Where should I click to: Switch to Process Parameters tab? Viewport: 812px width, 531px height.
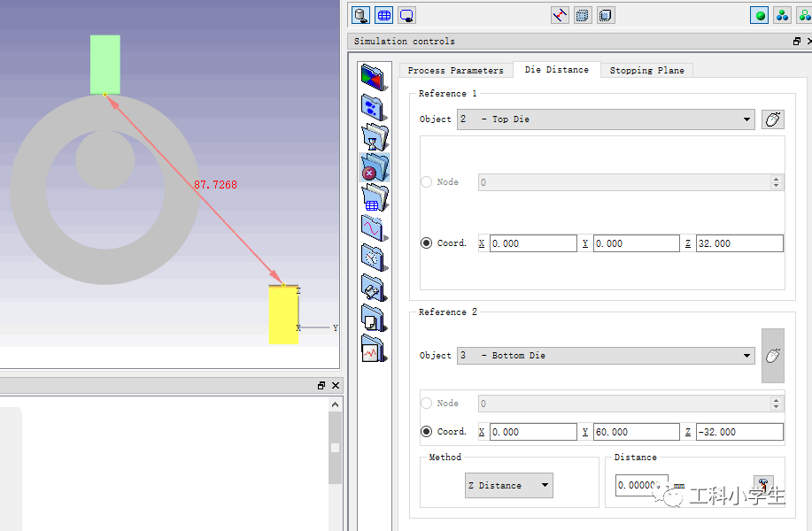(455, 71)
